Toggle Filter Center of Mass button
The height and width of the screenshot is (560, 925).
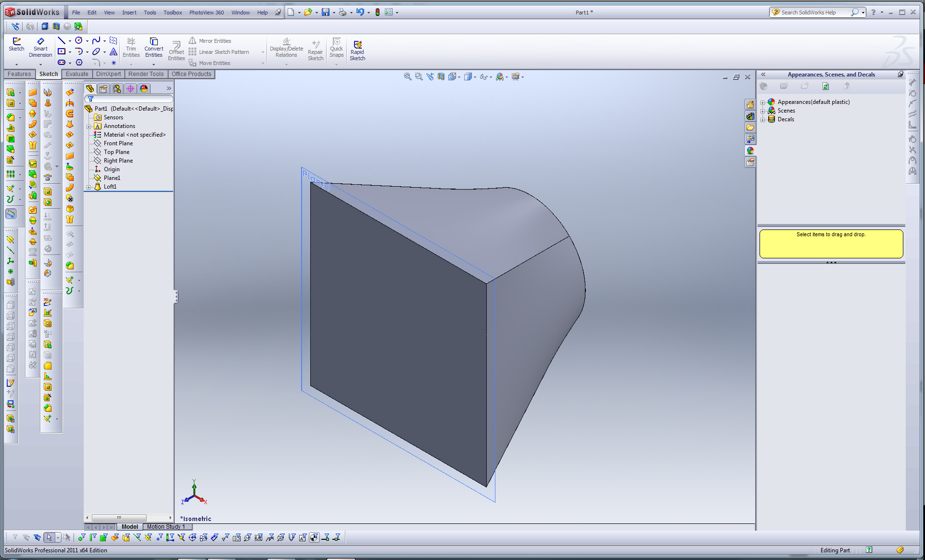pyautogui.click(x=314, y=537)
